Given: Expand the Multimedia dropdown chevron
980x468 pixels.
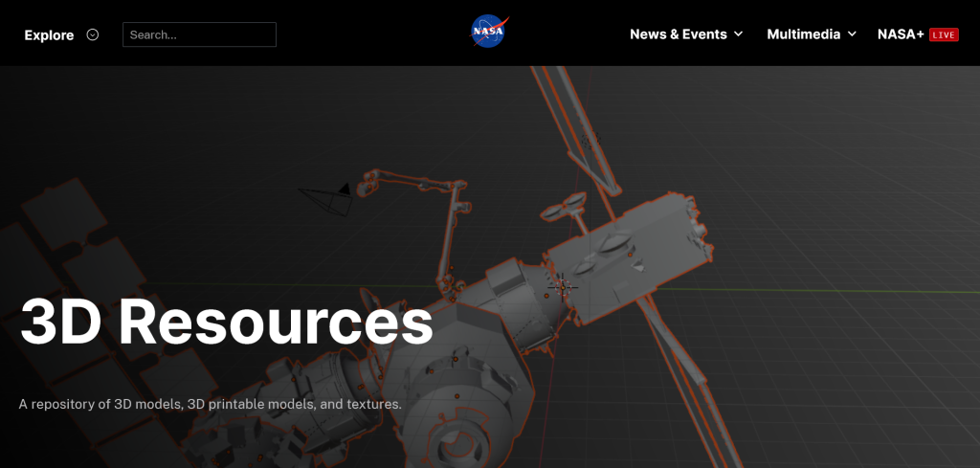Looking at the screenshot, I should pyautogui.click(x=851, y=33).
